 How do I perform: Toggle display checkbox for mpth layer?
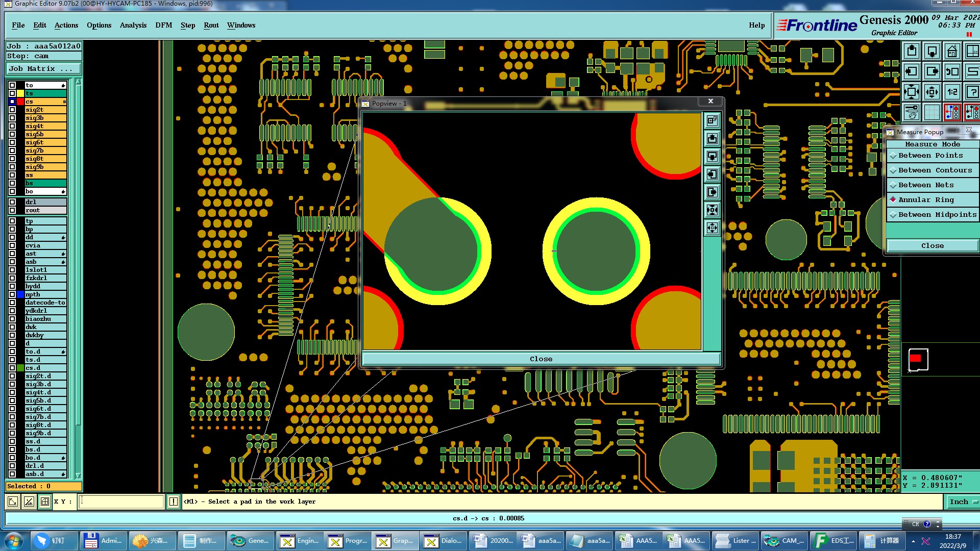pyautogui.click(x=12, y=294)
